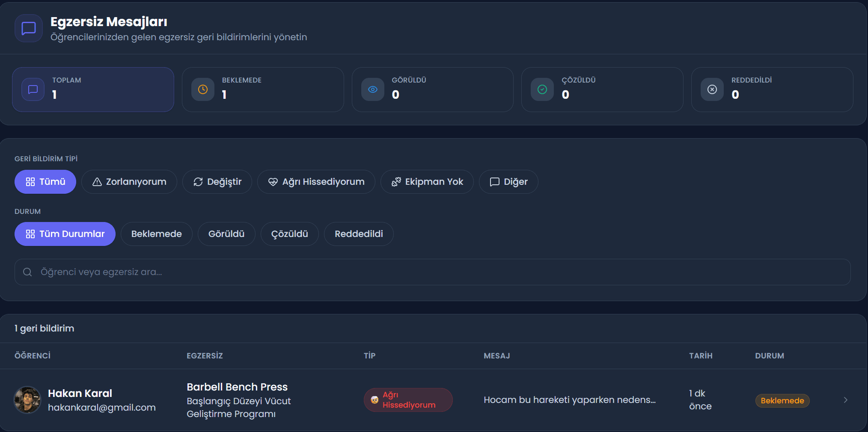Click the search magnifier icon
The width and height of the screenshot is (868, 432).
(x=27, y=272)
